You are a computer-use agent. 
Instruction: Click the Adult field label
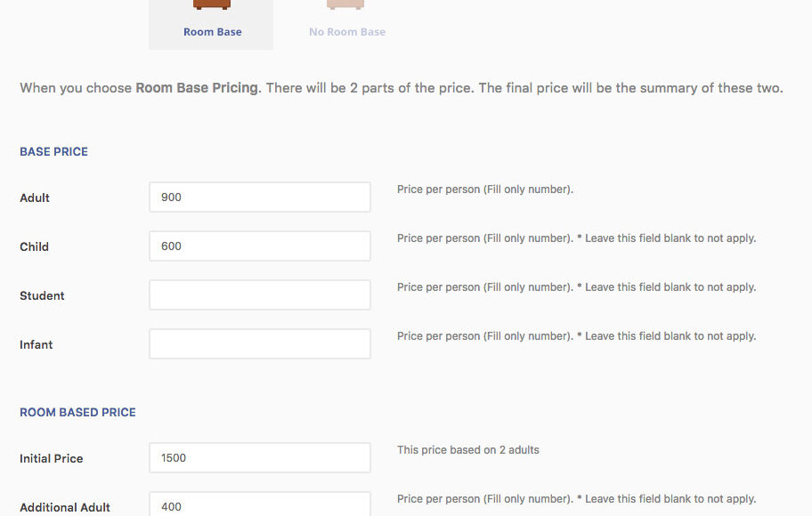coord(35,198)
